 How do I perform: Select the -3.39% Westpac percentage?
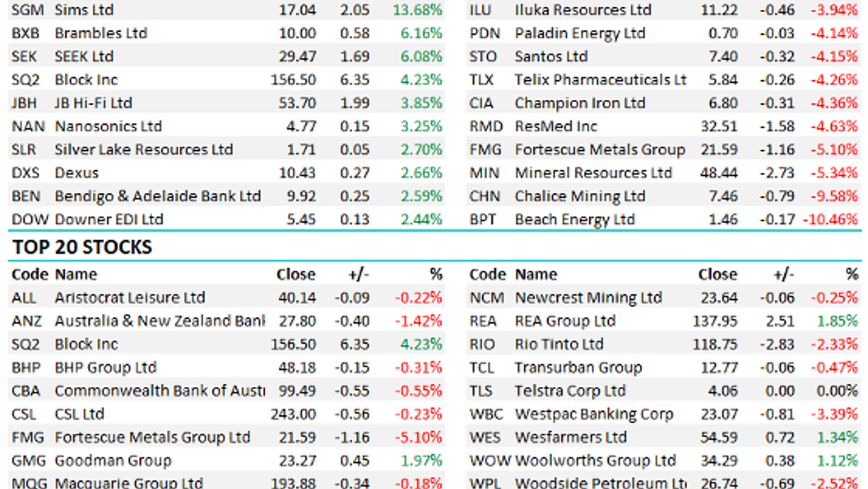[835, 415]
